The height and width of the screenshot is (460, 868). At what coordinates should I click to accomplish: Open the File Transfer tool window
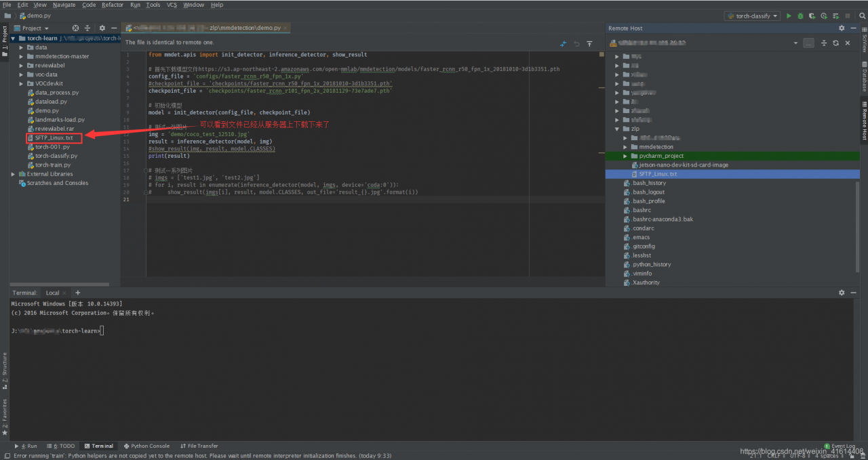coord(199,446)
